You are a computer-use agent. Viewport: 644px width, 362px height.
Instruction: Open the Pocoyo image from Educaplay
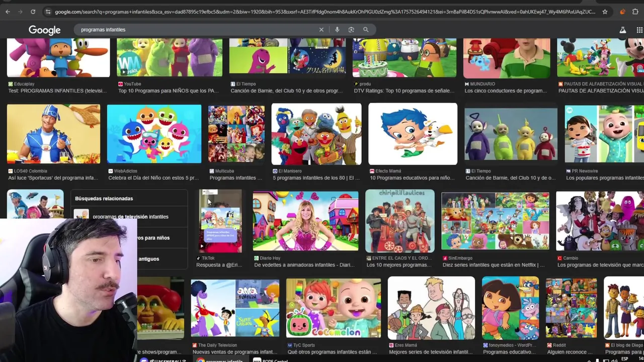58,57
